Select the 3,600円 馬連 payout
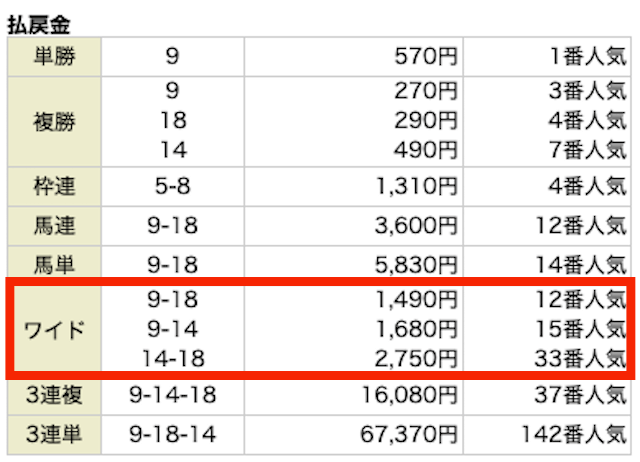 tap(416, 226)
